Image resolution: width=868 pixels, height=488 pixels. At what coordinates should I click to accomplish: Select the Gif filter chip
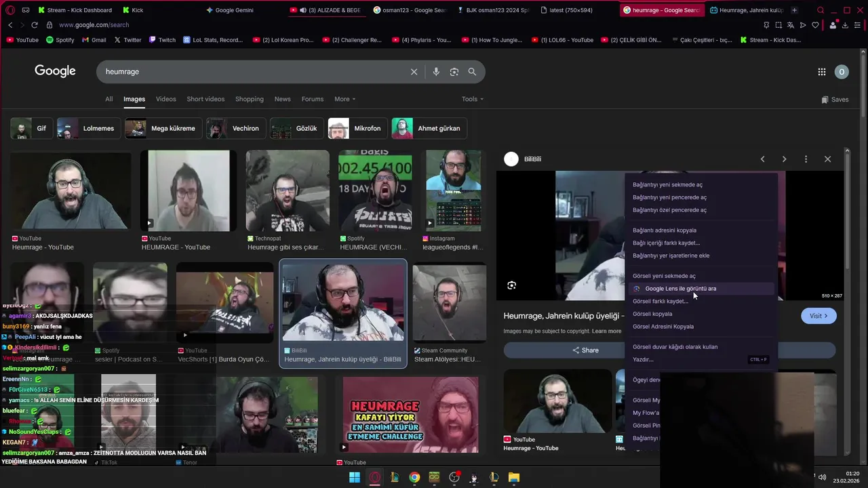click(31, 128)
